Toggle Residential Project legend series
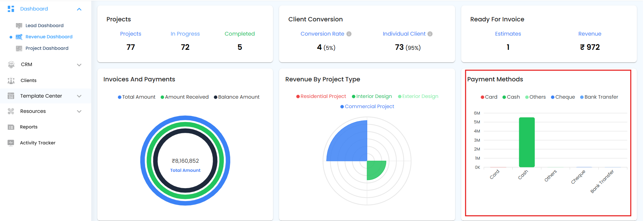Screen dimensions: 644x221 coord(321,97)
